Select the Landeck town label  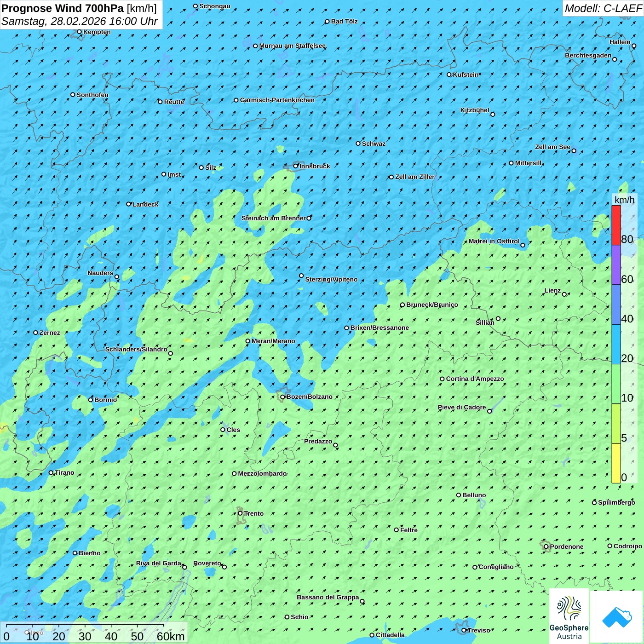(145, 204)
